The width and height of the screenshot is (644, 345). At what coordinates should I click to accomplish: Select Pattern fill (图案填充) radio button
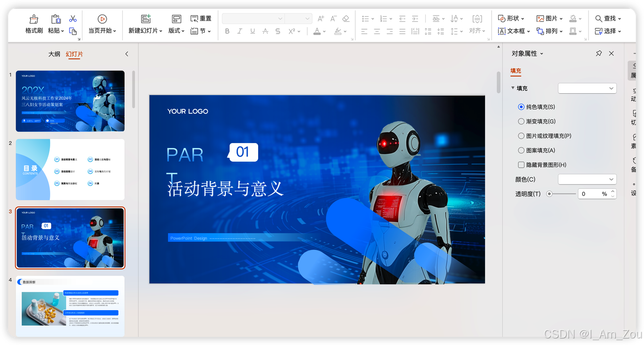[x=521, y=150]
